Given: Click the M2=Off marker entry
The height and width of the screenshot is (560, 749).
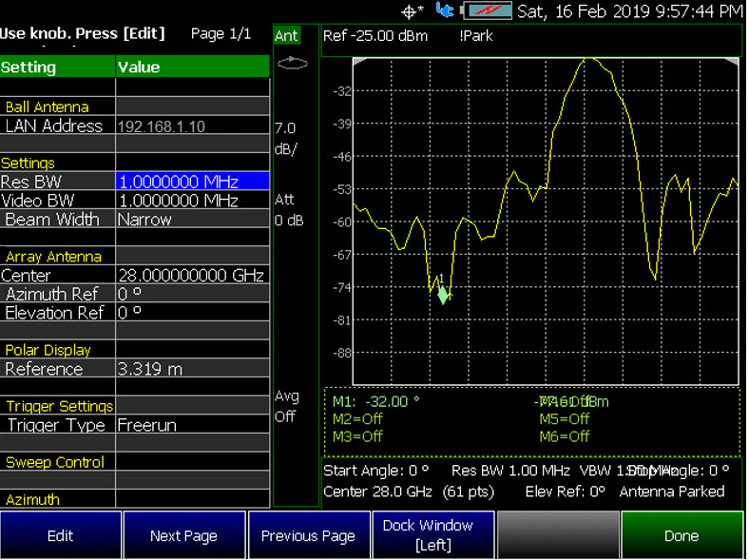Looking at the screenshot, I should (x=357, y=419).
